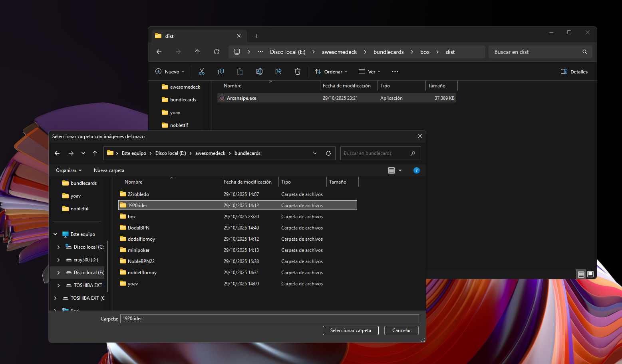Click the Rename icon in Explorer toolbar
The width and height of the screenshot is (622, 364).
[259, 72]
